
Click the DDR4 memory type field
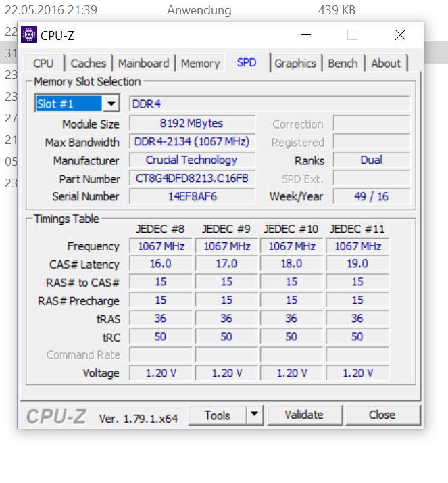tap(270, 103)
